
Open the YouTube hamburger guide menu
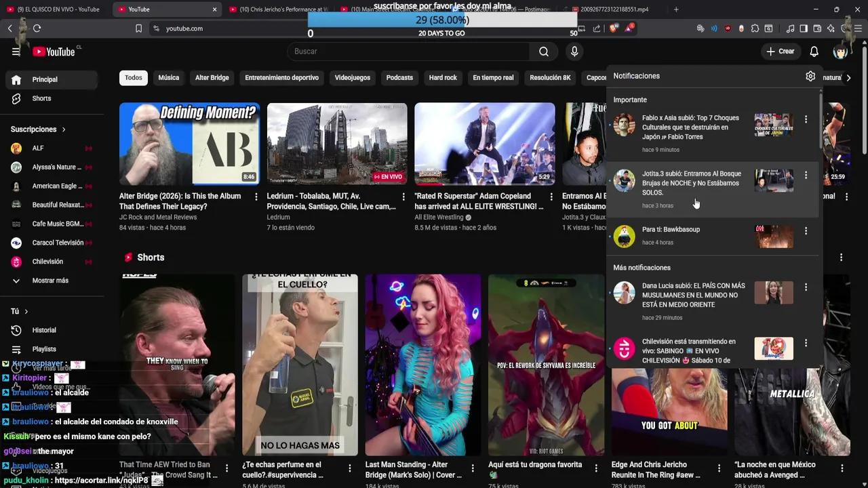point(16,52)
